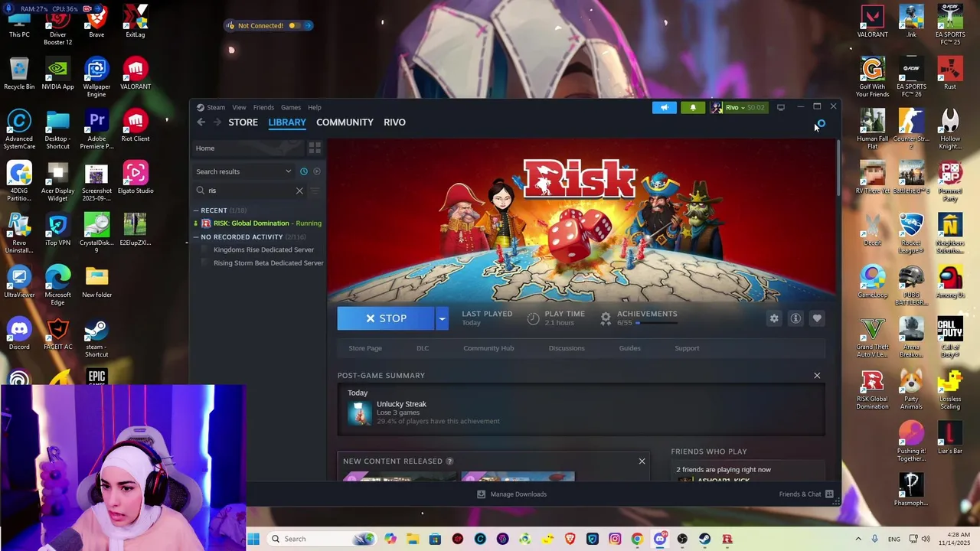
Task: Open the Help menu
Action: [315, 107]
